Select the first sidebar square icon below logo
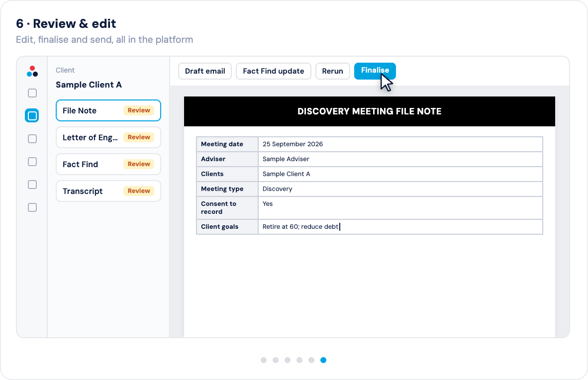Screen dimensions: 588x380 pos(32,93)
